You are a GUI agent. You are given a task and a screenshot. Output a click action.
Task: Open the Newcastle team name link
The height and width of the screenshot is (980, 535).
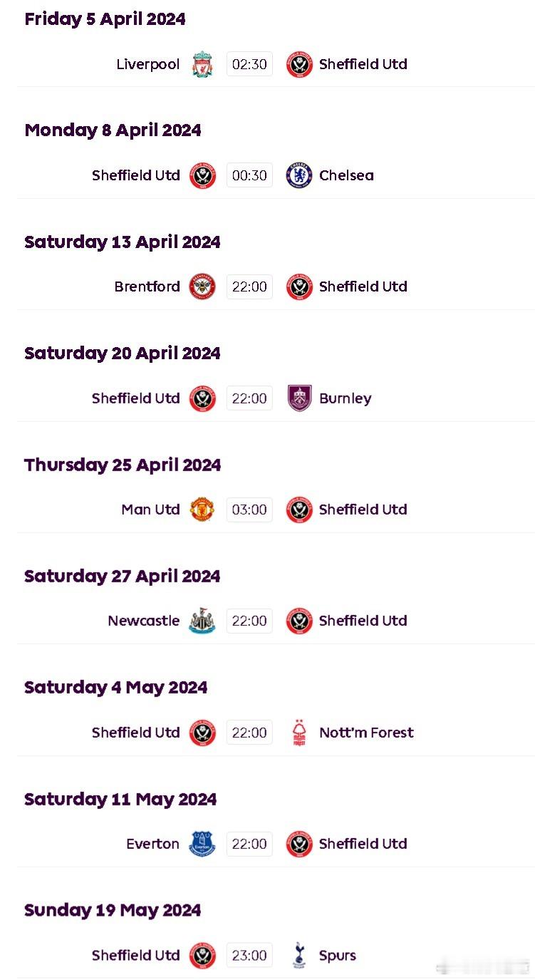point(144,621)
